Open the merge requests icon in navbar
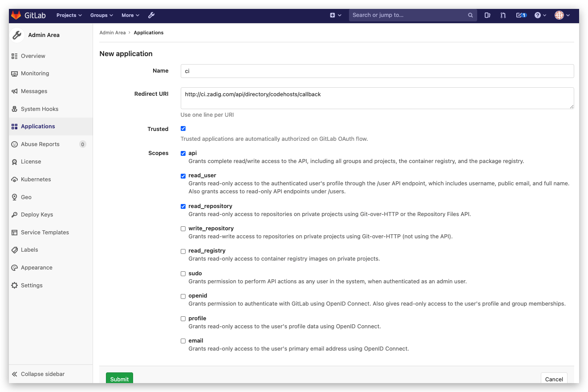The width and height of the screenshot is (588, 392). point(503,15)
